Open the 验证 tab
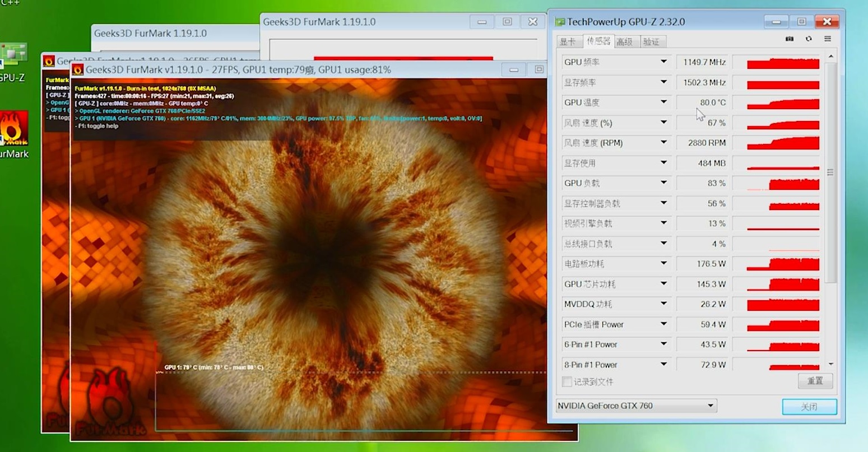This screenshot has width=868, height=452. click(x=651, y=41)
